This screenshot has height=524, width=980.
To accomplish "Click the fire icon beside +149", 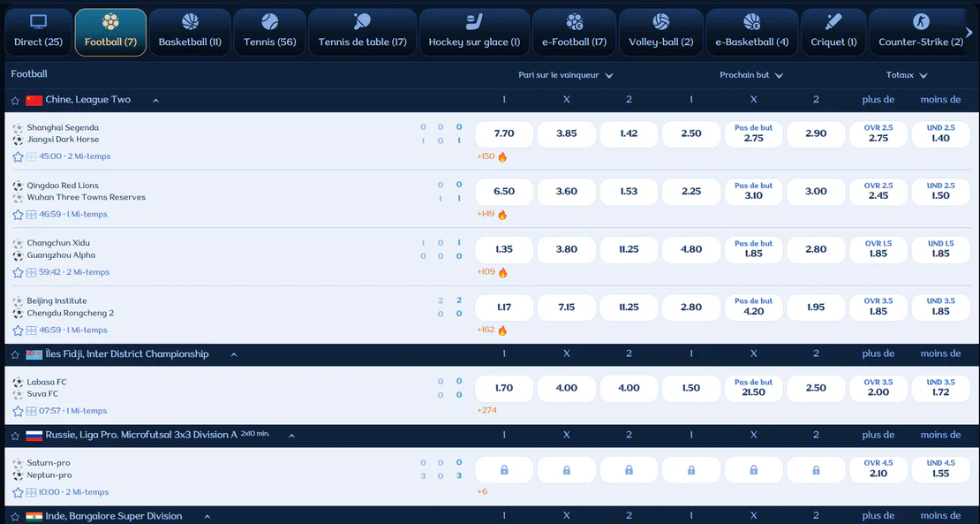I will (x=502, y=215).
